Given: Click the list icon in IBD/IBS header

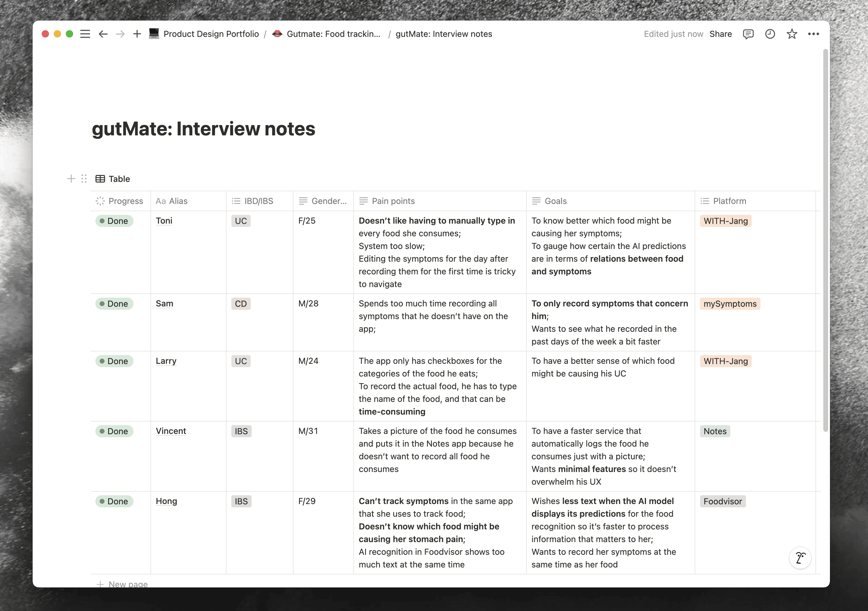Looking at the screenshot, I should coord(236,201).
